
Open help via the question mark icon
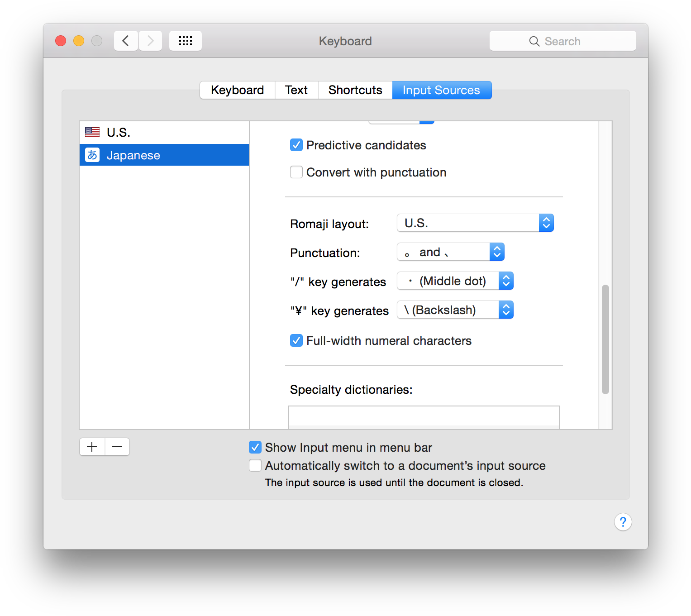point(623,522)
